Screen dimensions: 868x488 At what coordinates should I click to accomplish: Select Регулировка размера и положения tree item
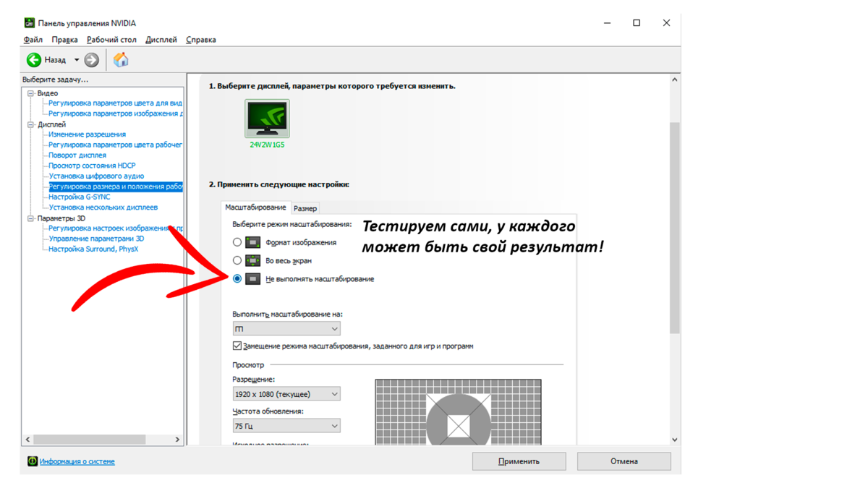click(x=116, y=187)
